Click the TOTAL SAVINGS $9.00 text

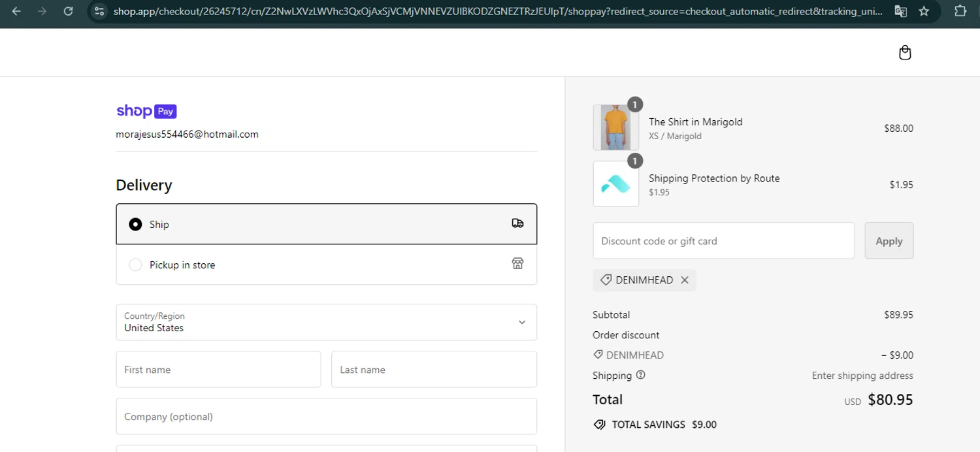(664, 425)
